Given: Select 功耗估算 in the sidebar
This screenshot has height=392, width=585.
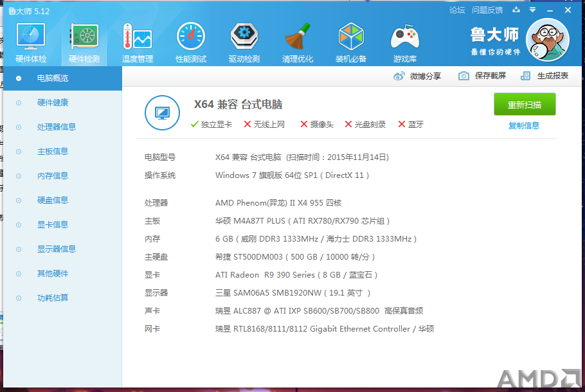Looking at the screenshot, I should [x=62, y=298].
